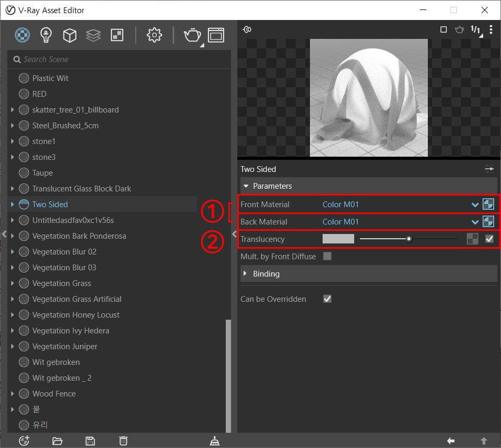
Task: Expand the Binding section
Action: (245, 273)
